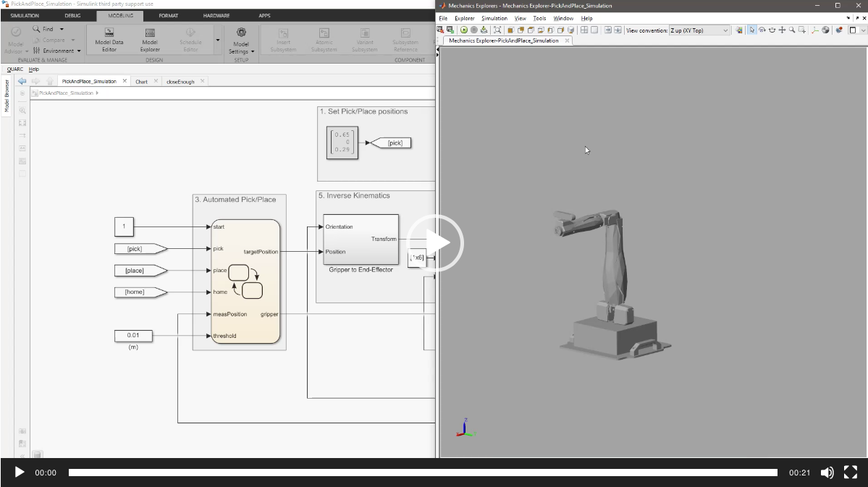Screen dimensions: 868x487
Task: Close the Chart tab
Action: (156, 81)
